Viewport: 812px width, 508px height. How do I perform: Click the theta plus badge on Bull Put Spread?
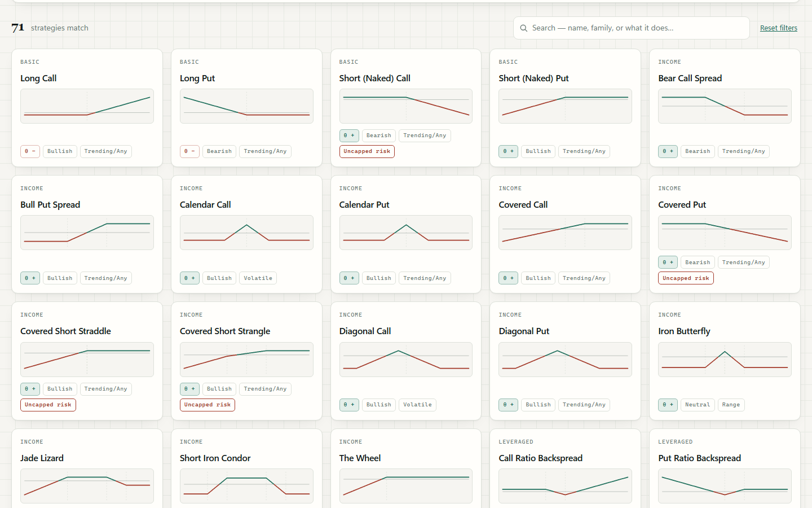click(30, 278)
